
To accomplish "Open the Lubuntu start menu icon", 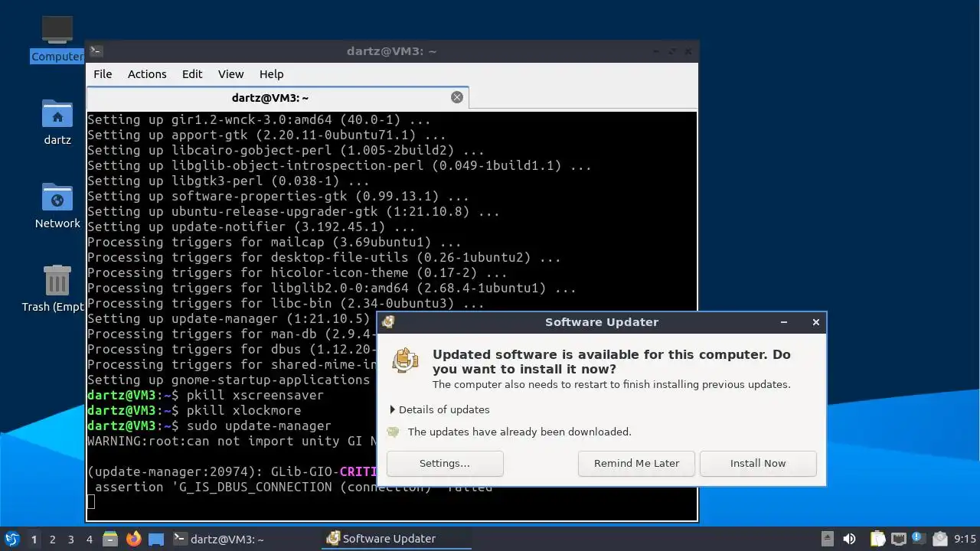I will click(11, 539).
